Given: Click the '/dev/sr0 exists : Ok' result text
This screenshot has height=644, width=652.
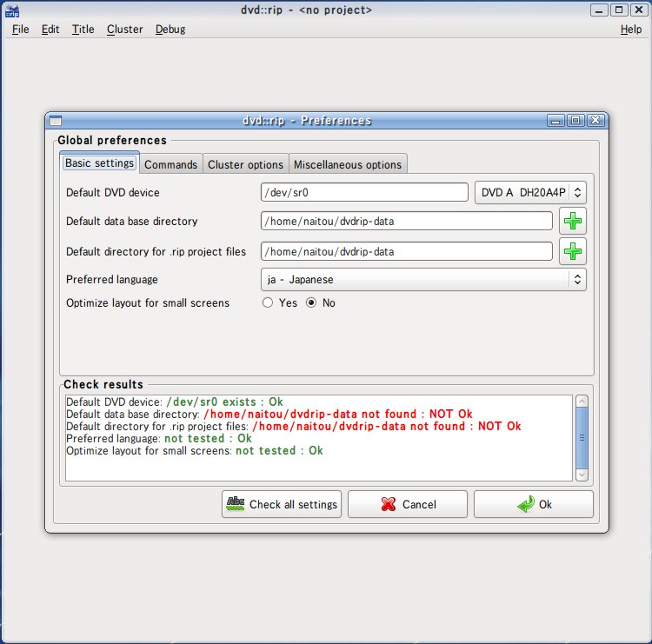Looking at the screenshot, I should [x=224, y=402].
